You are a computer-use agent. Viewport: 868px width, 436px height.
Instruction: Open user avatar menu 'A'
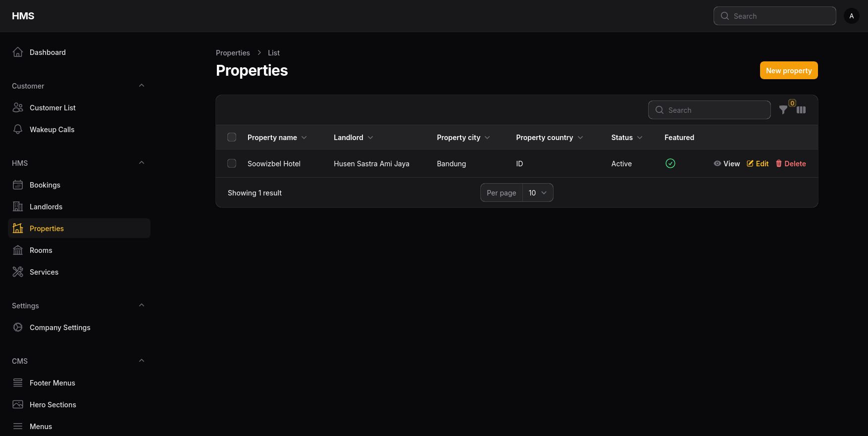pyautogui.click(x=852, y=16)
